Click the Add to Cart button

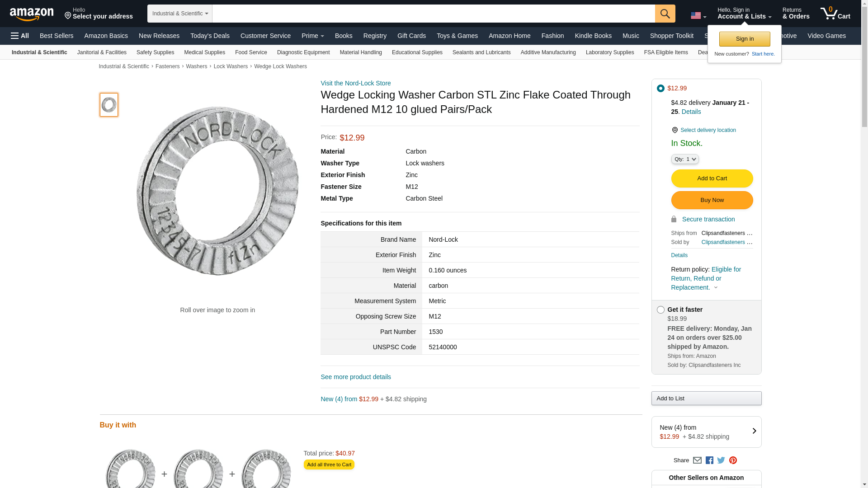tap(712, 178)
